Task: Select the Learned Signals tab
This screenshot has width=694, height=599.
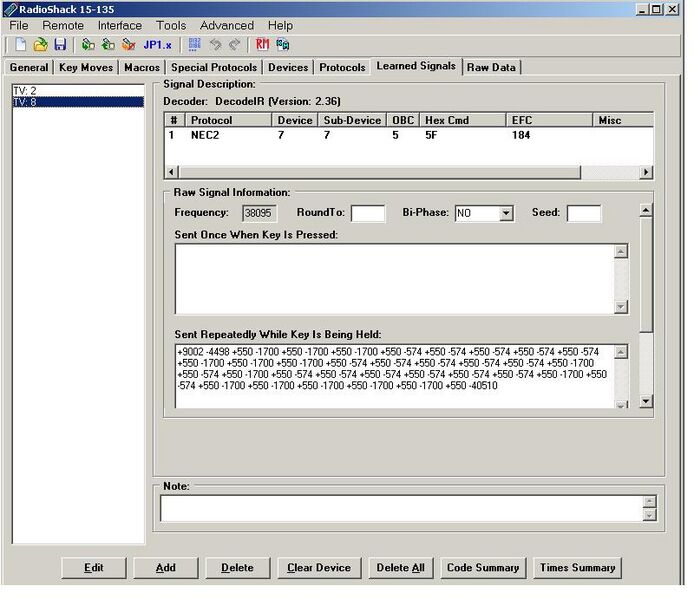Action: (416, 66)
